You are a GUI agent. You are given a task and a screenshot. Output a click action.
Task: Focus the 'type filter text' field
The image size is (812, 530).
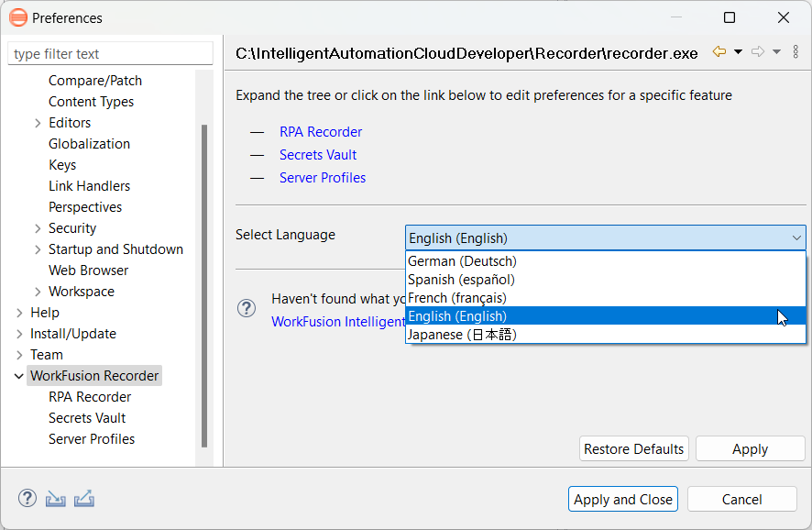110,54
